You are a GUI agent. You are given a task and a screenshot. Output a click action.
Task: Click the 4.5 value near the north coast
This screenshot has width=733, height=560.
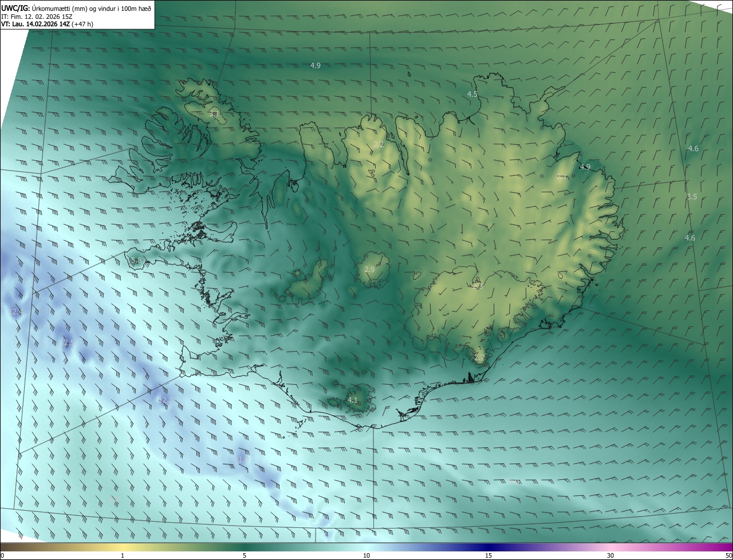tap(472, 94)
